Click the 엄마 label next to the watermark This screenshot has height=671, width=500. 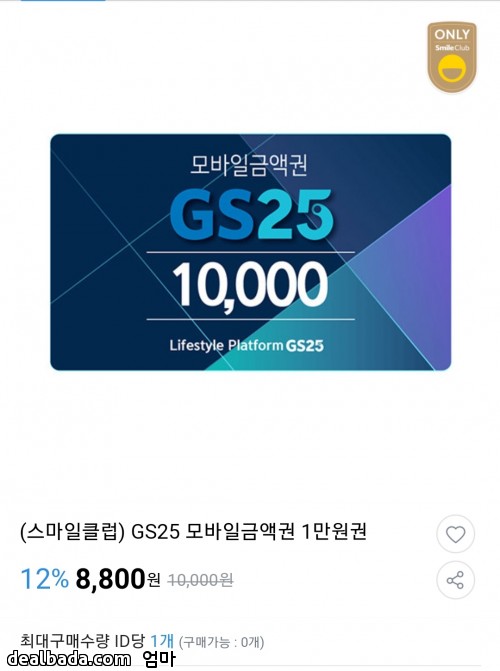(x=159, y=659)
